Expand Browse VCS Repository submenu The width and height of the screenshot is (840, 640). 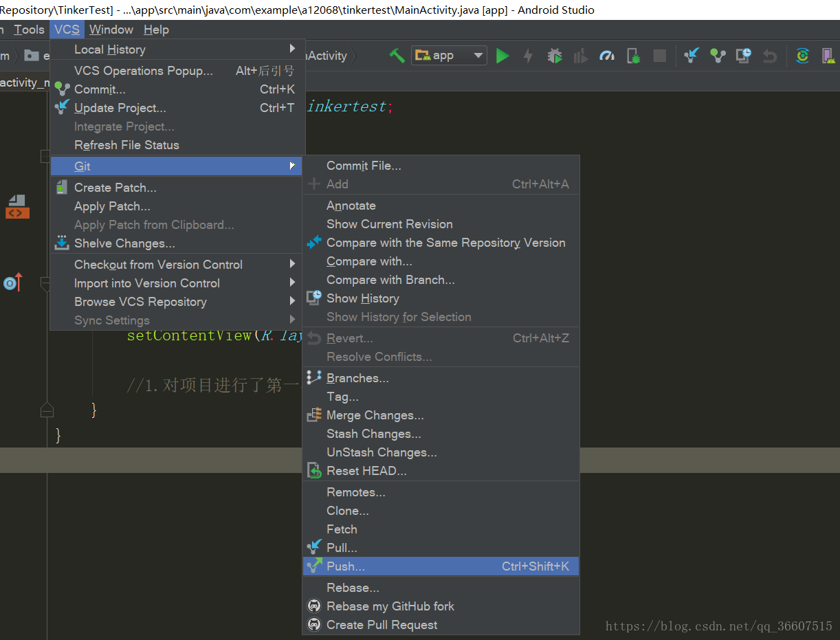(292, 301)
